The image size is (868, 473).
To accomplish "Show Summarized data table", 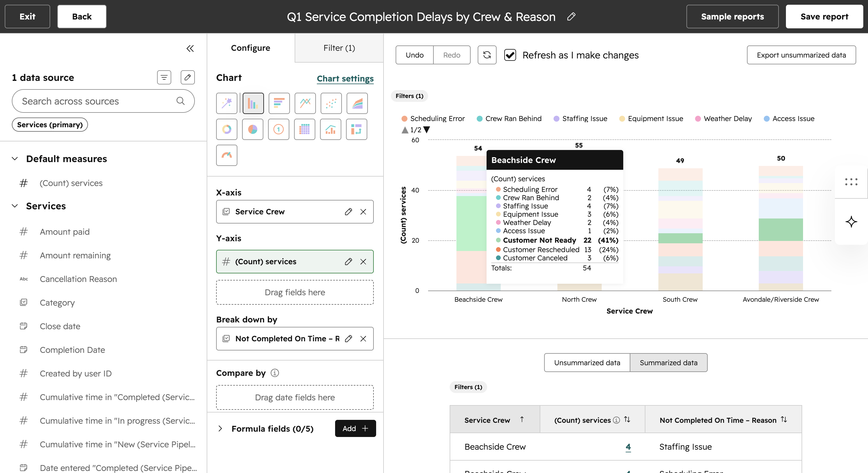I will 669,363.
